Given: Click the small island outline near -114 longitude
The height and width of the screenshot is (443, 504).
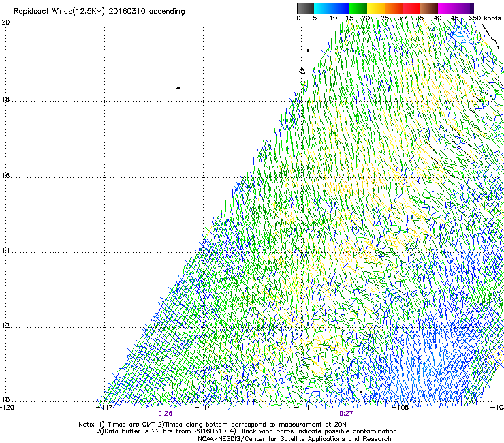Looking at the screenshot, I should tap(178, 88).
